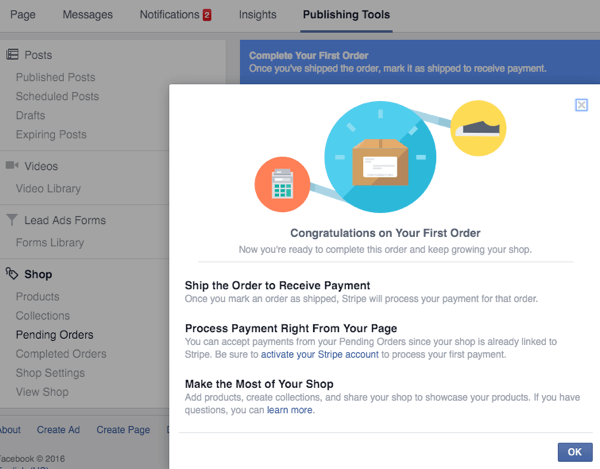
Task: Close the congratulations dialog with X icon
Action: click(x=582, y=105)
